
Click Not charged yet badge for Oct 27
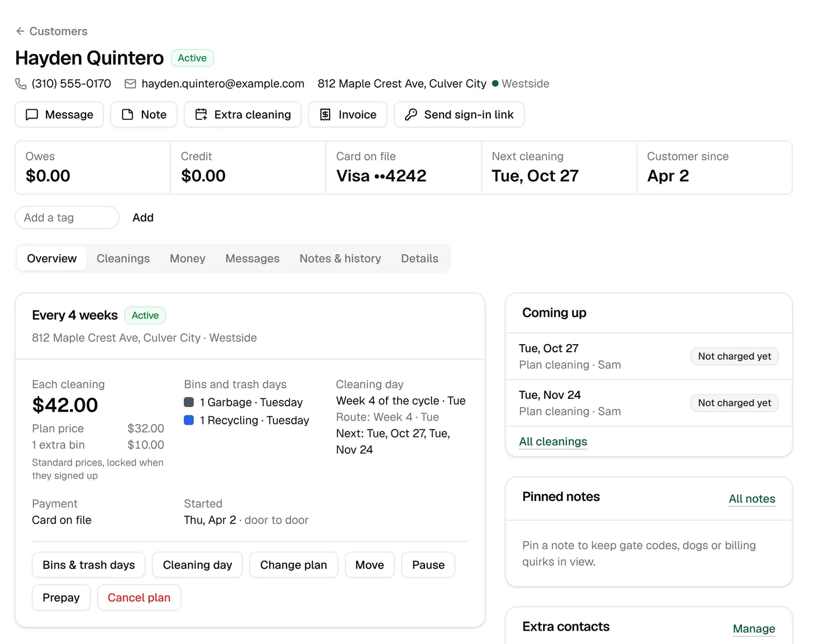(x=734, y=356)
